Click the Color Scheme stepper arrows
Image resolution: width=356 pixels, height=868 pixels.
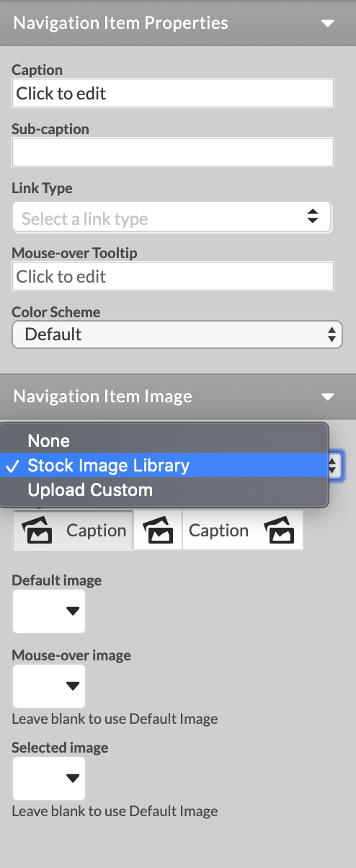coord(331,335)
